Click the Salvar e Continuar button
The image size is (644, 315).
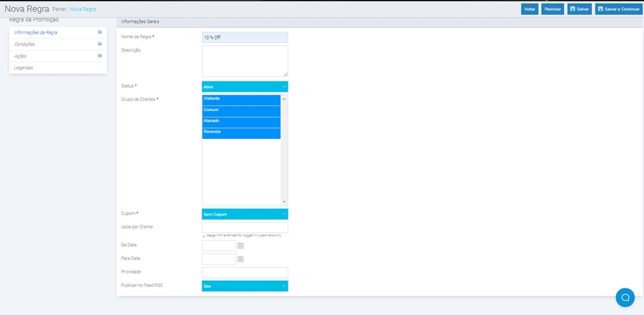click(618, 9)
